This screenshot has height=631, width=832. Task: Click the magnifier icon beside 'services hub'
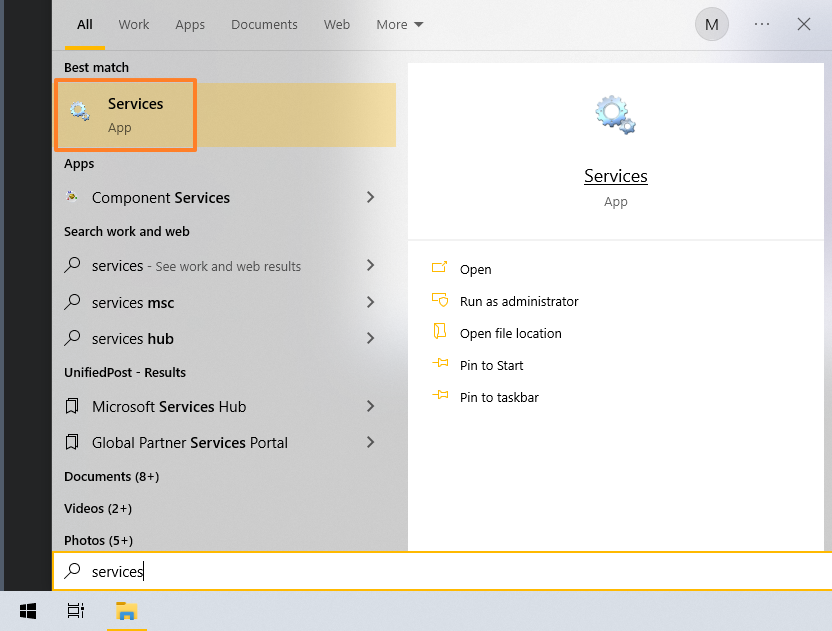pos(72,339)
